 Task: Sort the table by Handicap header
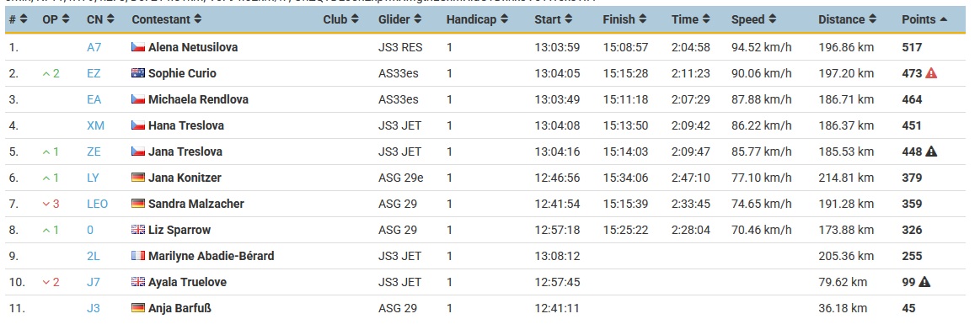coord(477,19)
